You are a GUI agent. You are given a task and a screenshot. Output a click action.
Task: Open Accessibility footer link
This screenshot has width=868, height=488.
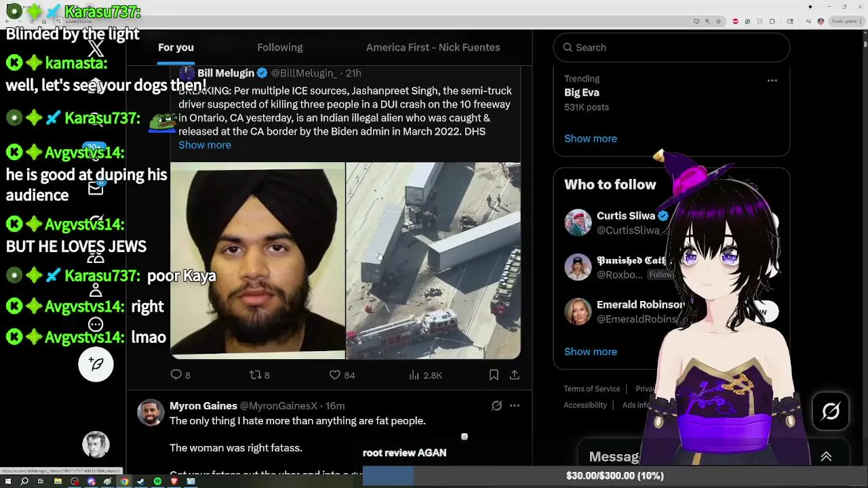pos(585,405)
